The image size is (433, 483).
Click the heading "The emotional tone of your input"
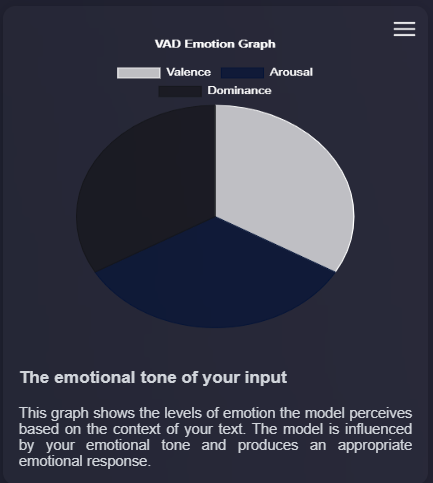point(154,378)
